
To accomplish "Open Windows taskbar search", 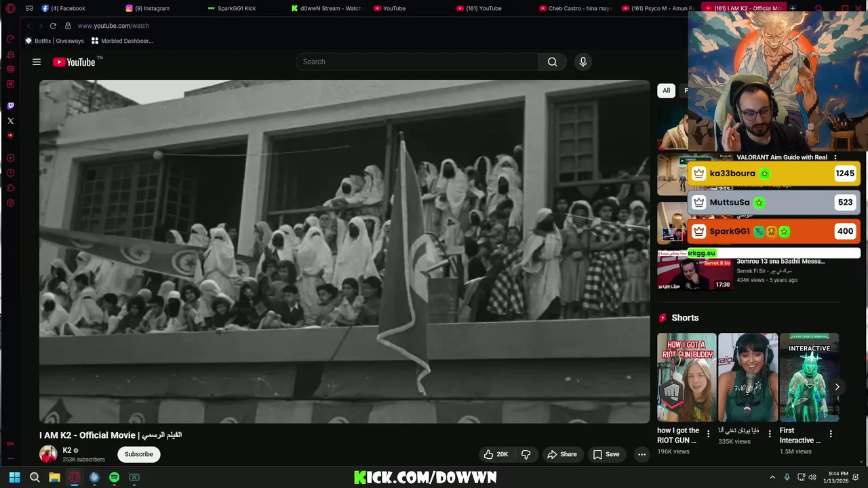I will point(35,477).
